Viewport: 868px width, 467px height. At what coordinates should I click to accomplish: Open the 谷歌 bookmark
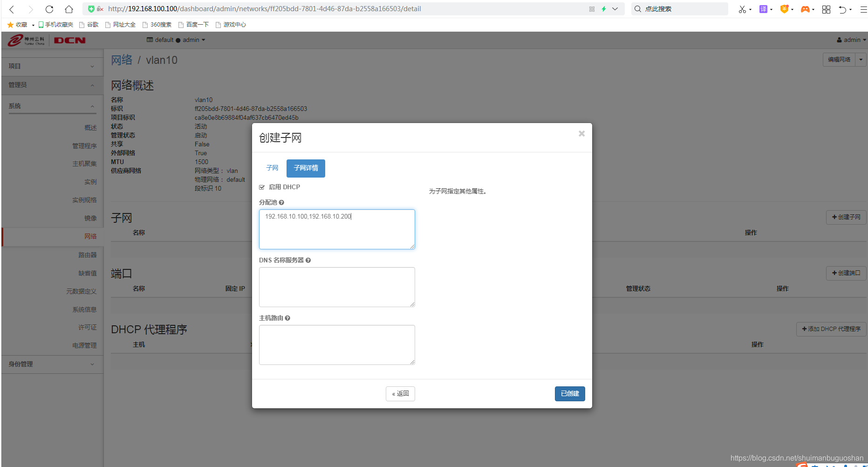(89, 25)
